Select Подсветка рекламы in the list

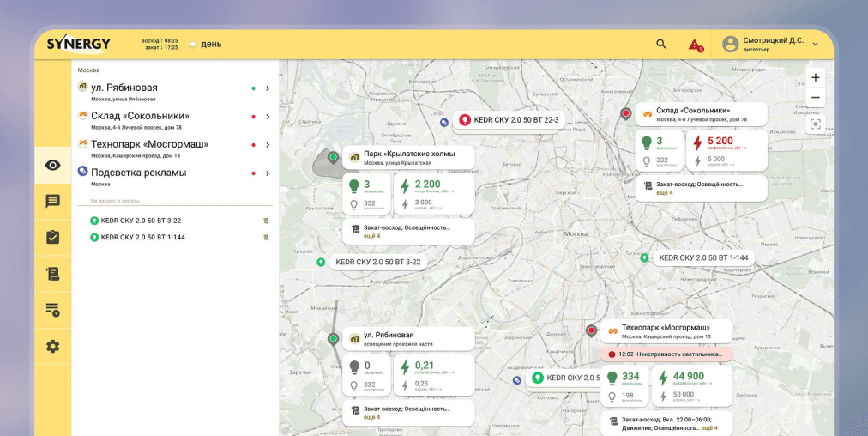(x=138, y=173)
